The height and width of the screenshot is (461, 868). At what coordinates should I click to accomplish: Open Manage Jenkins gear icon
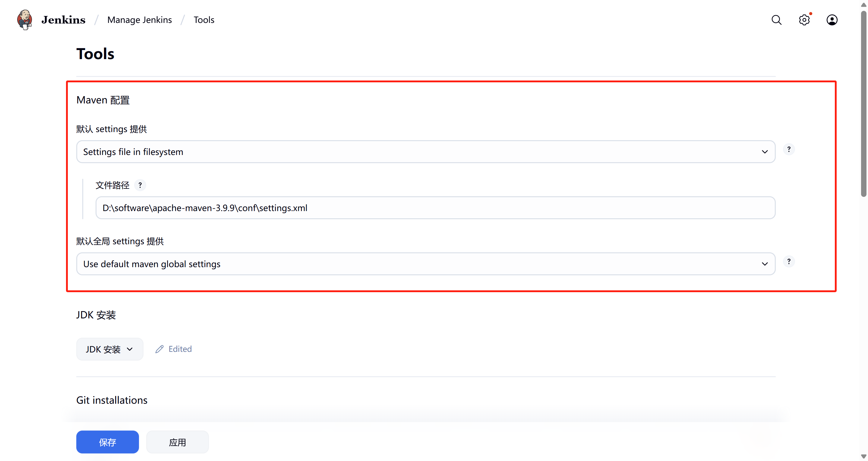coord(804,20)
